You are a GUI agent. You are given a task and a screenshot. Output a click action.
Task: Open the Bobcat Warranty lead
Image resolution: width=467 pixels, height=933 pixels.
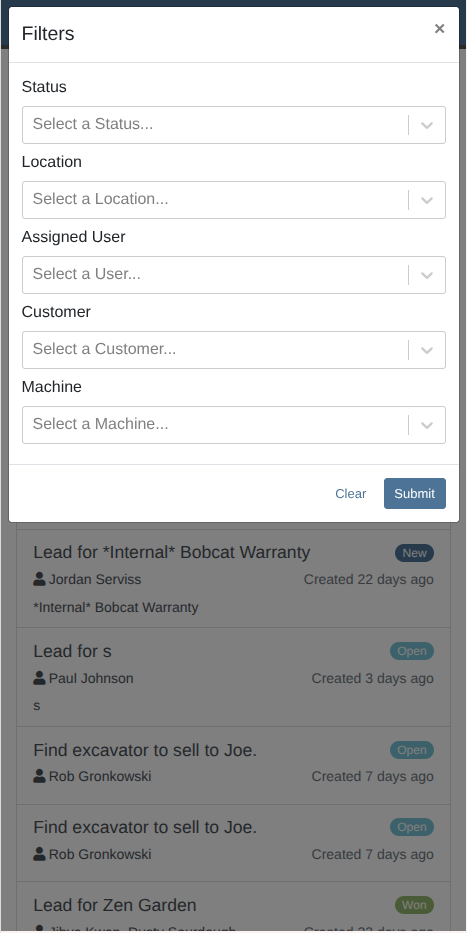pos(171,552)
